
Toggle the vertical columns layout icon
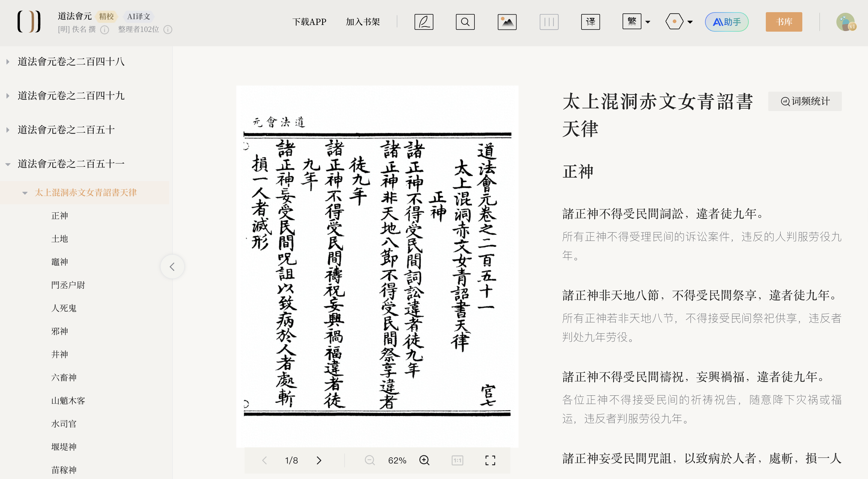coord(549,22)
